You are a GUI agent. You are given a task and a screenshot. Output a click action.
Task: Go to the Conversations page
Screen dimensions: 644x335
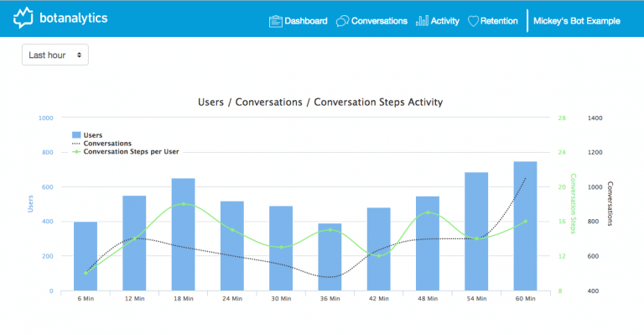371,21
